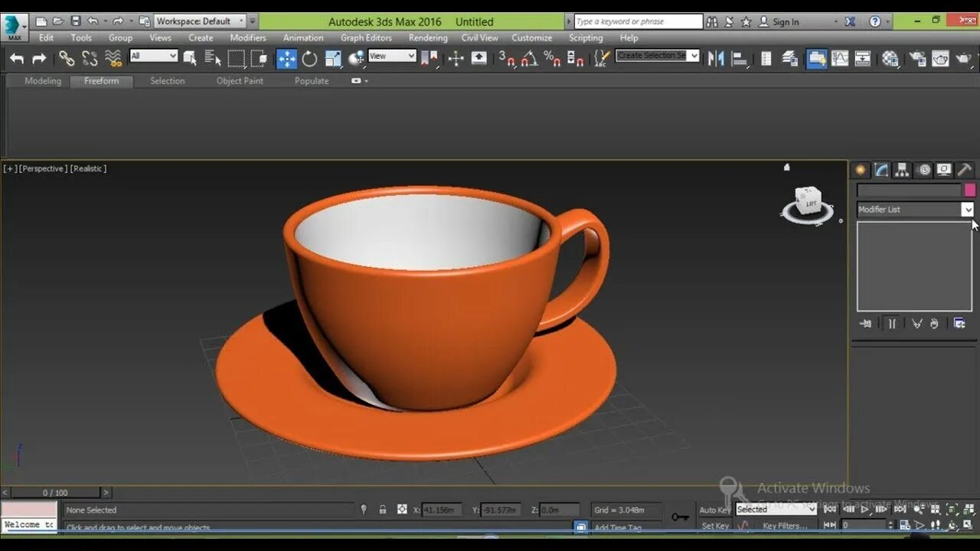Select the Rotate tool in main toolbar

coord(309,58)
